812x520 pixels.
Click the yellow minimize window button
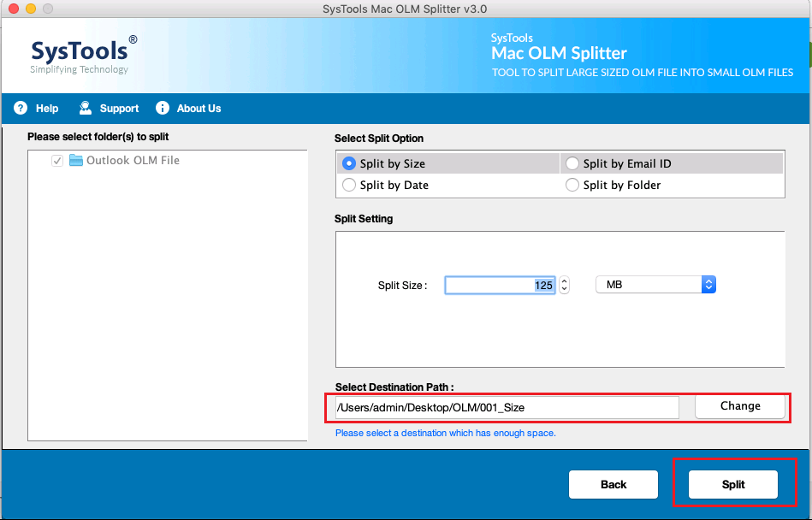point(31,9)
